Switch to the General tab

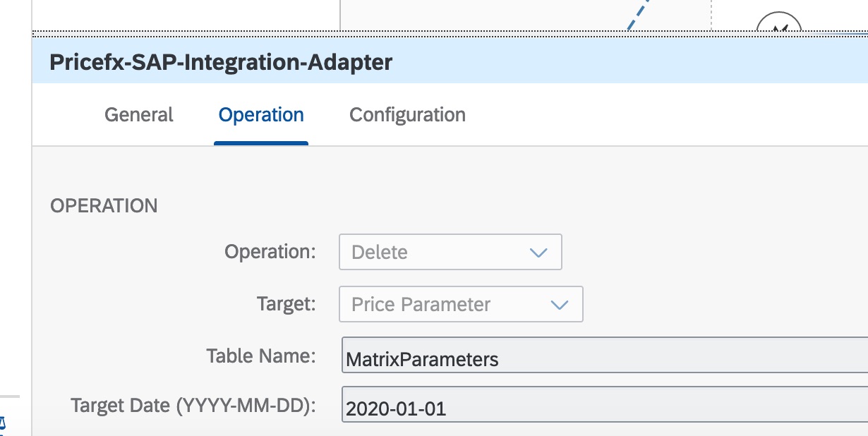(x=139, y=115)
